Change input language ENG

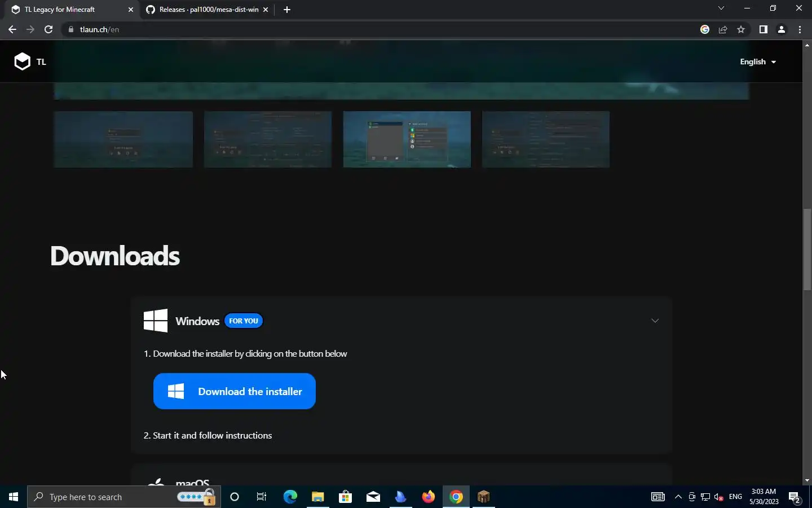point(735,497)
